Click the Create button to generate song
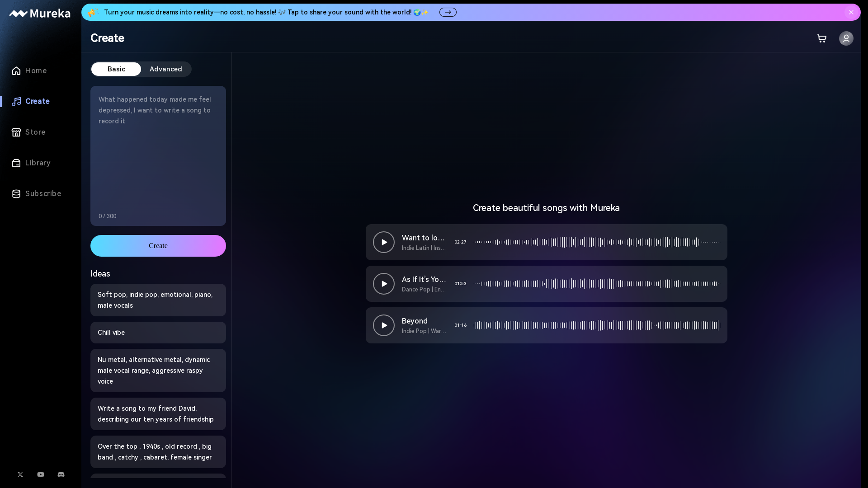 pos(158,245)
